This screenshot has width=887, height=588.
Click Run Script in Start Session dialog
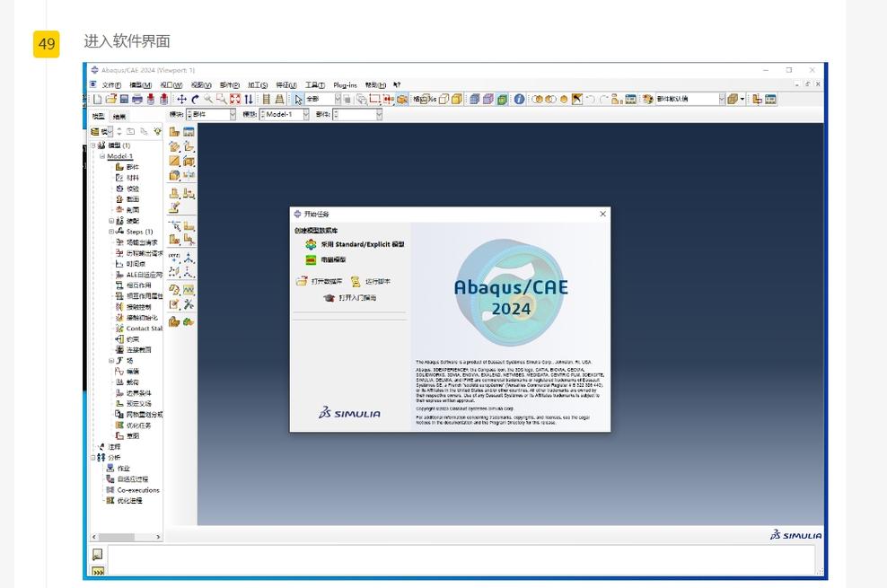click(x=371, y=281)
